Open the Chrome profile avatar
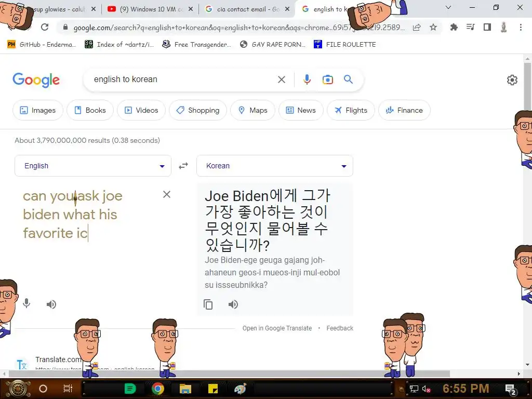The height and width of the screenshot is (399, 532). click(504, 27)
